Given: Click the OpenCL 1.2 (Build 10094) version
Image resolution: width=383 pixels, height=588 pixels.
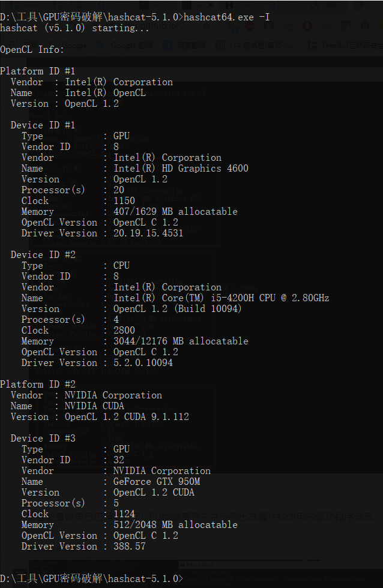Looking at the screenshot, I should [x=178, y=308].
